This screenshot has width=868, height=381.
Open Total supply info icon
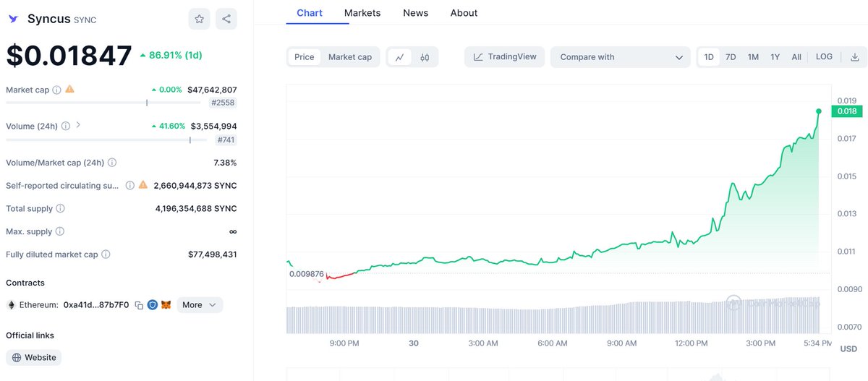60,208
